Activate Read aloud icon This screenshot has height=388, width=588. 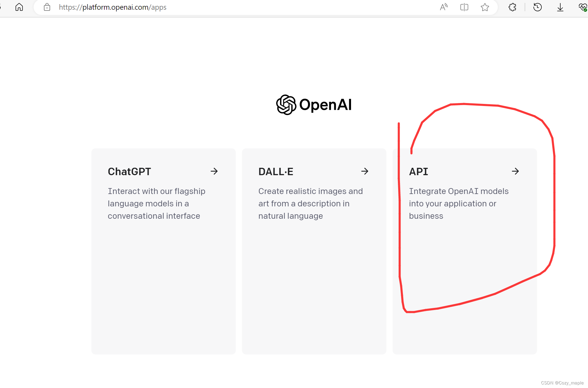click(x=444, y=7)
